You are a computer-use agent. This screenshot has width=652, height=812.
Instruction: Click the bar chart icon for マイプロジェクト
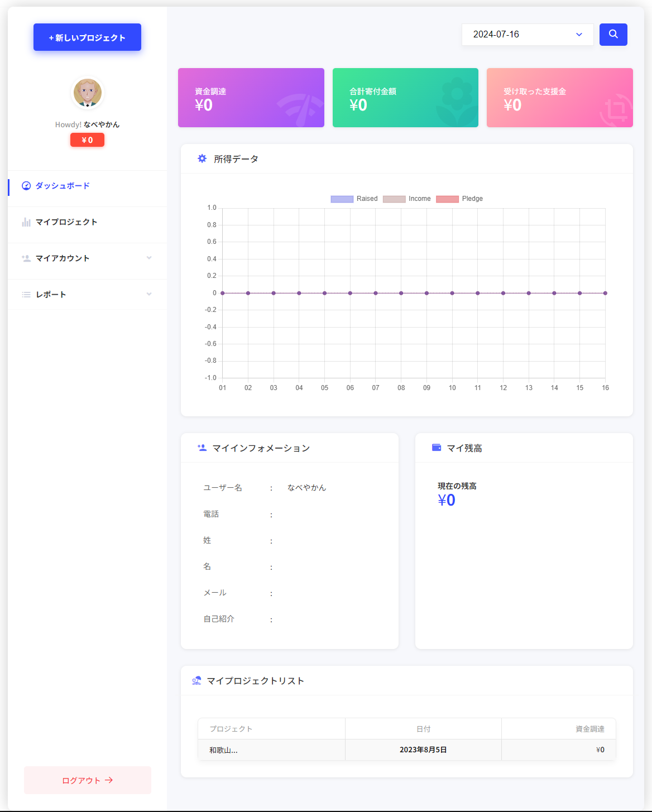click(x=26, y=222)
